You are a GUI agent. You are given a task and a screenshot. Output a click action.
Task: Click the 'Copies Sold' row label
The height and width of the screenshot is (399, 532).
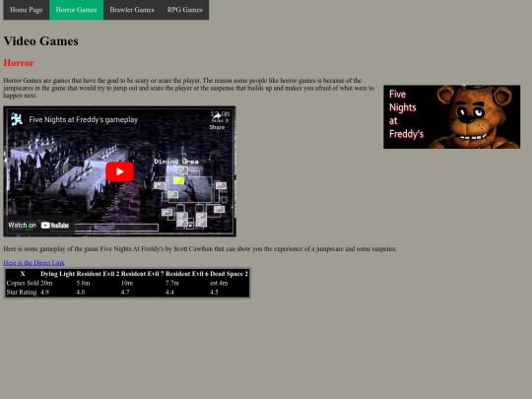(x=23, y=283)
